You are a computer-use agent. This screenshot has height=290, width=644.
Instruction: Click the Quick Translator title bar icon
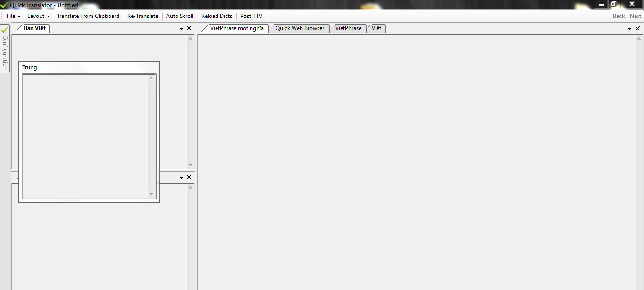click(x=5, y=5)
